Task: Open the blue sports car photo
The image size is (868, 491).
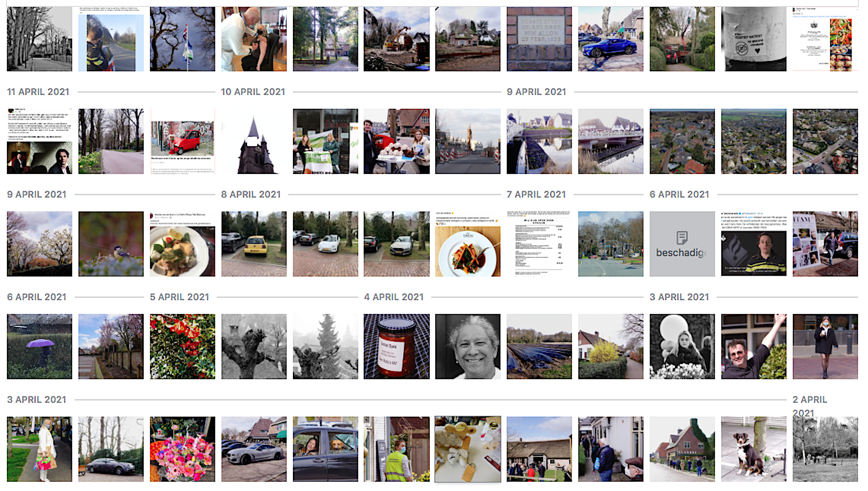Action: [x=611, y=39]
